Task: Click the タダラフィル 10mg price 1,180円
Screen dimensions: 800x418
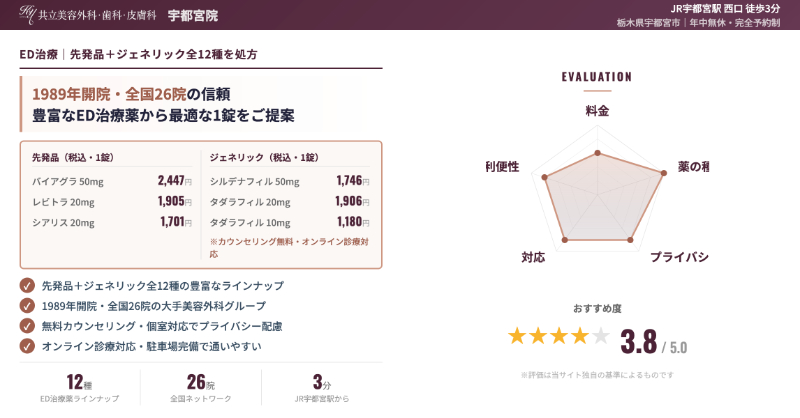Action: (x=353, y=222)
